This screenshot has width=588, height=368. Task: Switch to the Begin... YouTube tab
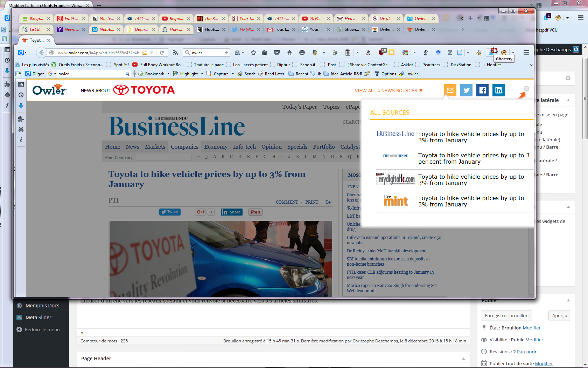pyautogui.click(x=176, y=19)
